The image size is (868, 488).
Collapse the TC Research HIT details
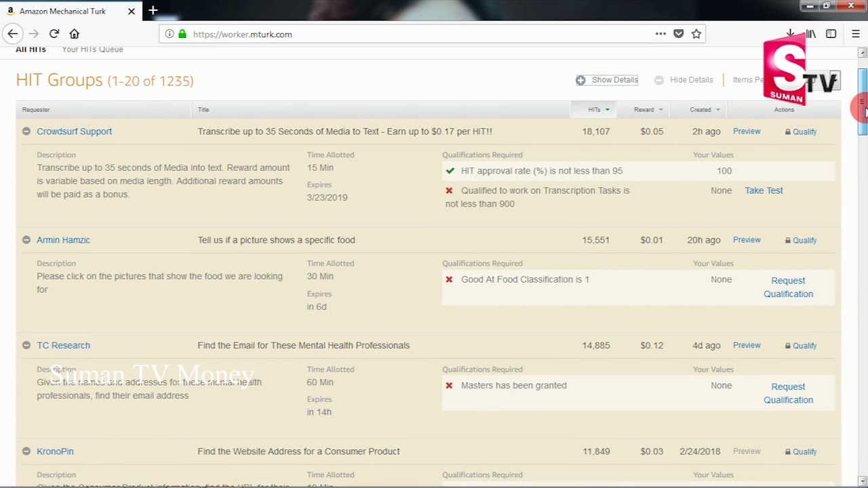click(26, 346)
